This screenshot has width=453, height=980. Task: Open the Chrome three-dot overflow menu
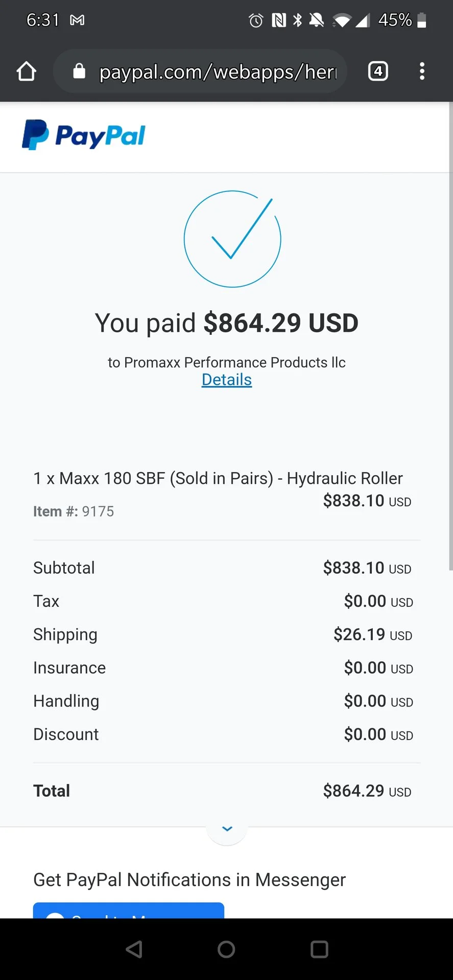click(422, 71)
